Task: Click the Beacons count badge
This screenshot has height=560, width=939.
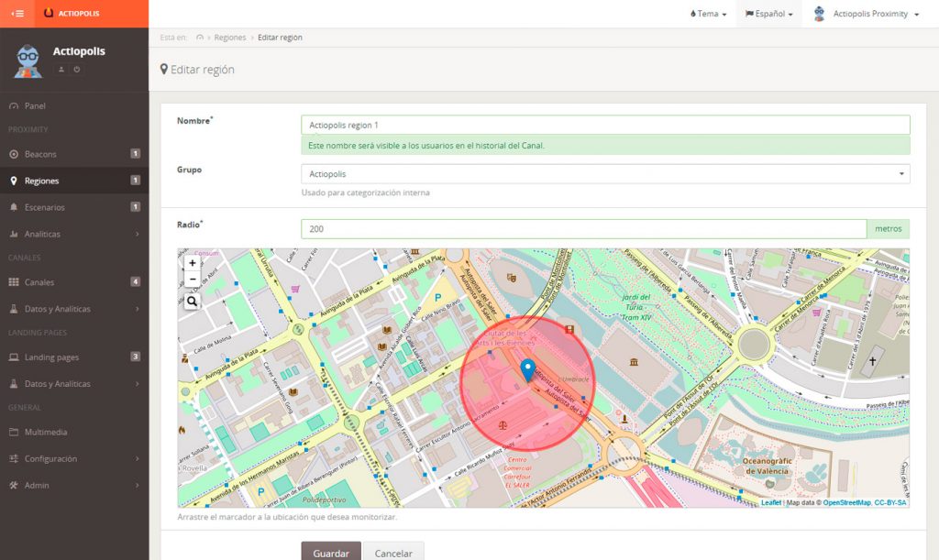Action: click(x=136, y=154)
